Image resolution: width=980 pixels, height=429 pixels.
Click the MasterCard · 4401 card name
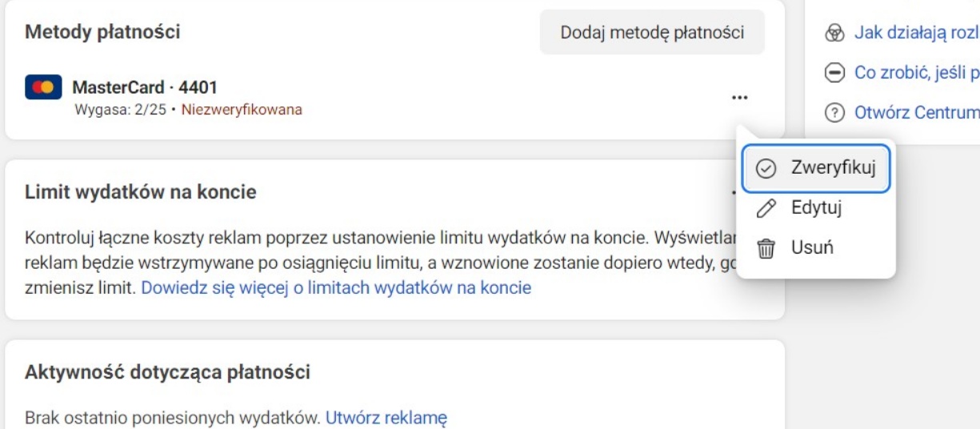coord(145,87)
